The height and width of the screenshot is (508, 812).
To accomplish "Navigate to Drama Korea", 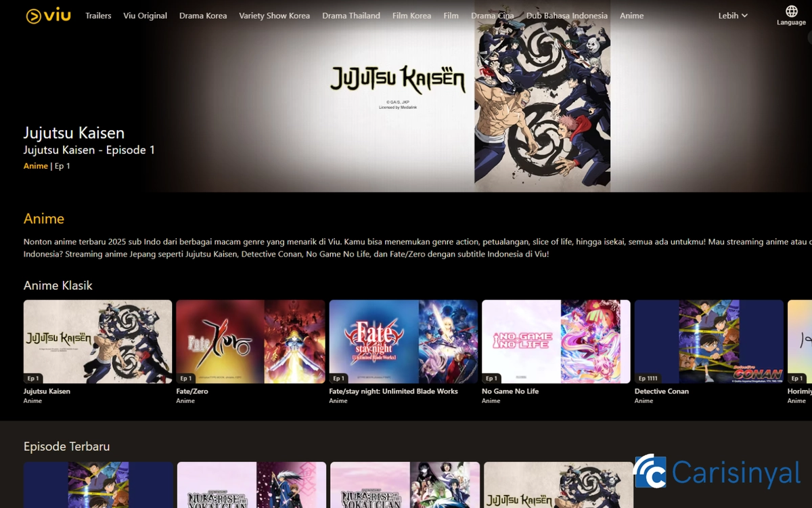I will [203, 16].
